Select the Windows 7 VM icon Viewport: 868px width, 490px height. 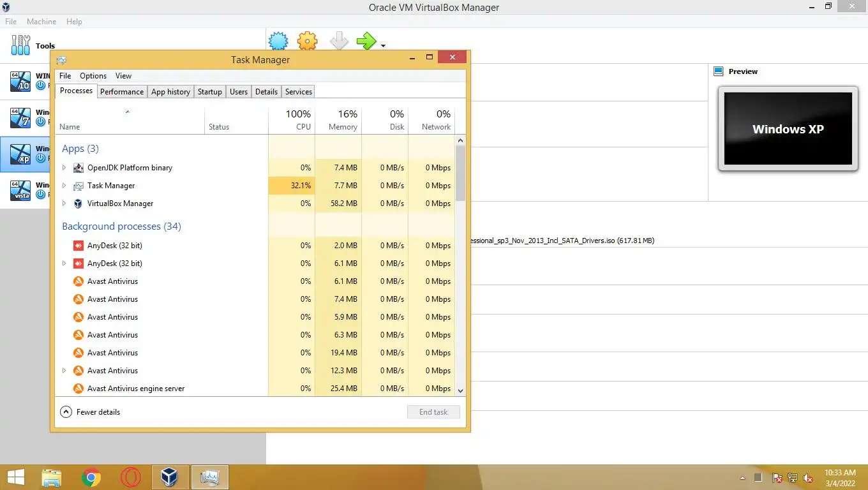pos(20,117)
